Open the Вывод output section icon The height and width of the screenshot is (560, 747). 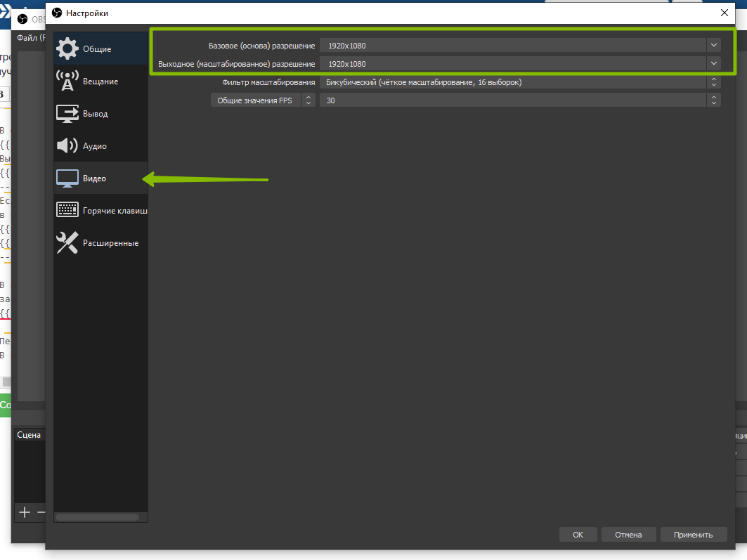click(67, 114)
